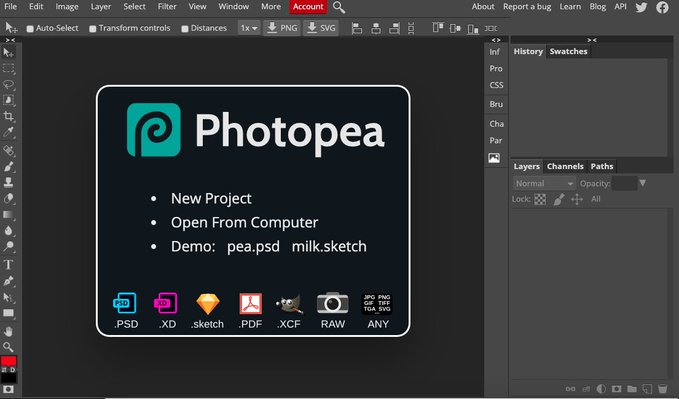Enable the Distances checkbox
This screenshot has height=399, width=679.
pos(185,29)
